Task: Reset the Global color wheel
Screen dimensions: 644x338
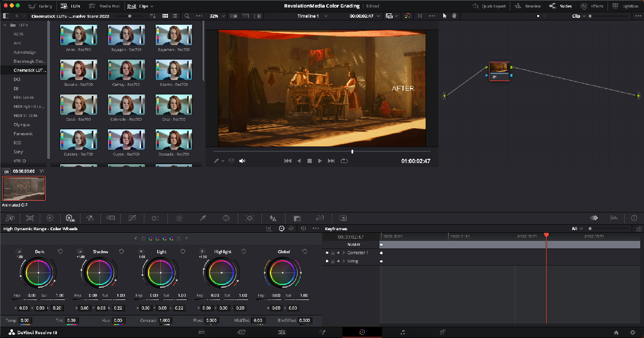Action: click(x=305, y=251)
